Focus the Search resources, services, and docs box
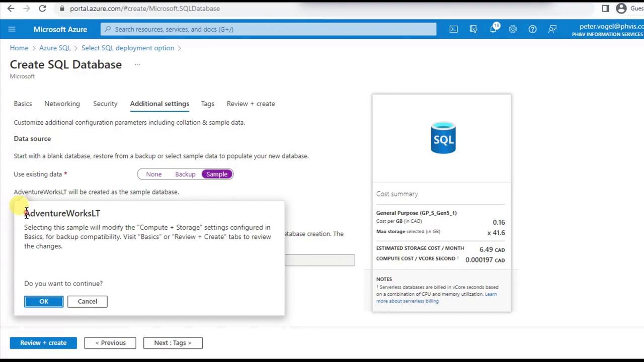This screenshot has width=644, height=362. pyautogui.click(x=269, y=29)
